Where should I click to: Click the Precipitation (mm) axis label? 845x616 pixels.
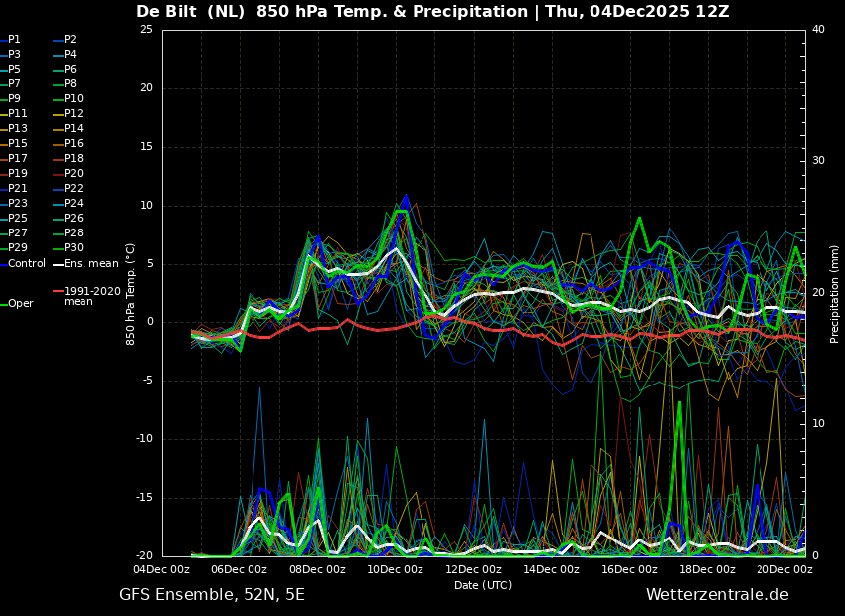[x=834, y=294]
